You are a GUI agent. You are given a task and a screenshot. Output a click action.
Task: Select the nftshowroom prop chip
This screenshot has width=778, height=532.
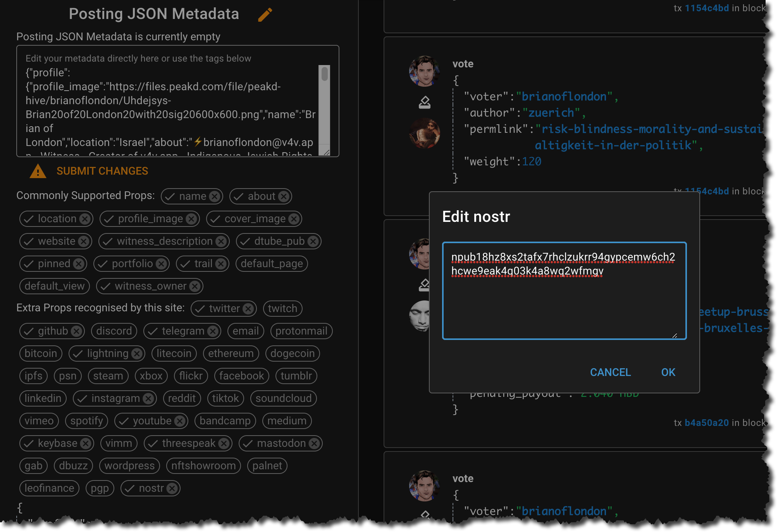tap(203, 466)
